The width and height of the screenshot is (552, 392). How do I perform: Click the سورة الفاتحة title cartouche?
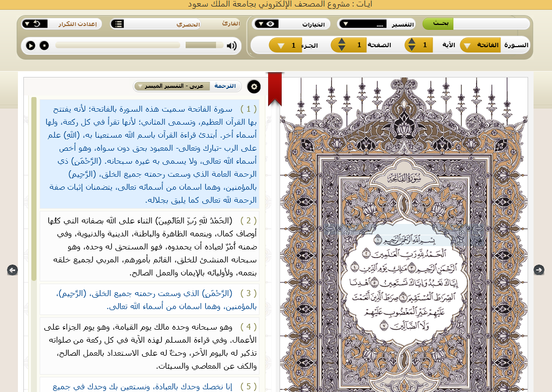(x=405, y=178)
